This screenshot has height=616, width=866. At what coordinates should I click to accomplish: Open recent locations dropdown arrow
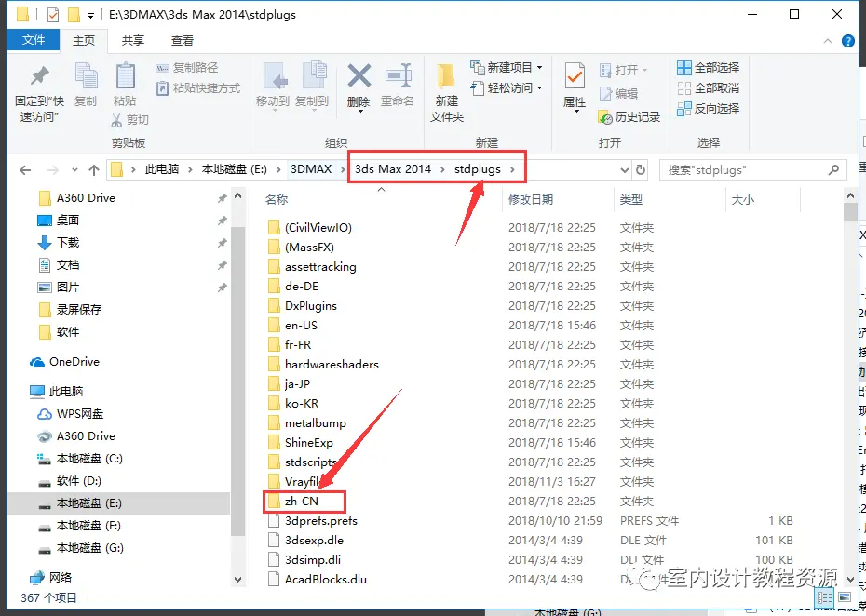(x=74, y=170)
